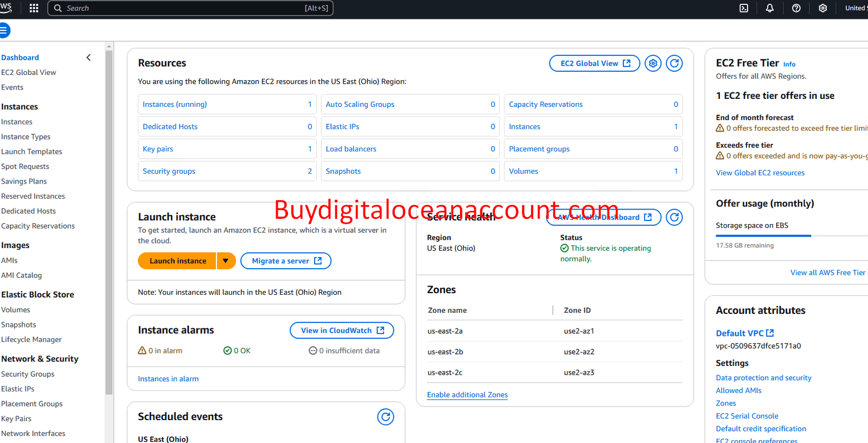Click View all AWS Free Tier link
Image resolution: width=868 pixels, height=443 pixels.
[828, 273]
